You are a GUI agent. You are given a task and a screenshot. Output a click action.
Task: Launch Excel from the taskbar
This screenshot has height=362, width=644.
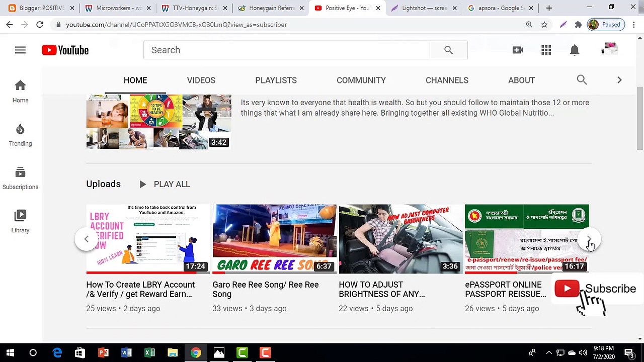(149, 353)
